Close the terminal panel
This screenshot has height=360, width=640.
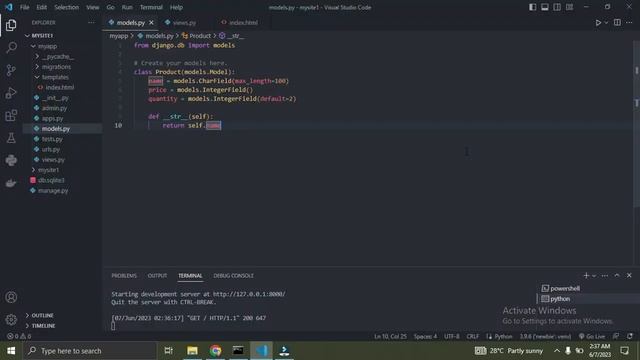(629, 276)
